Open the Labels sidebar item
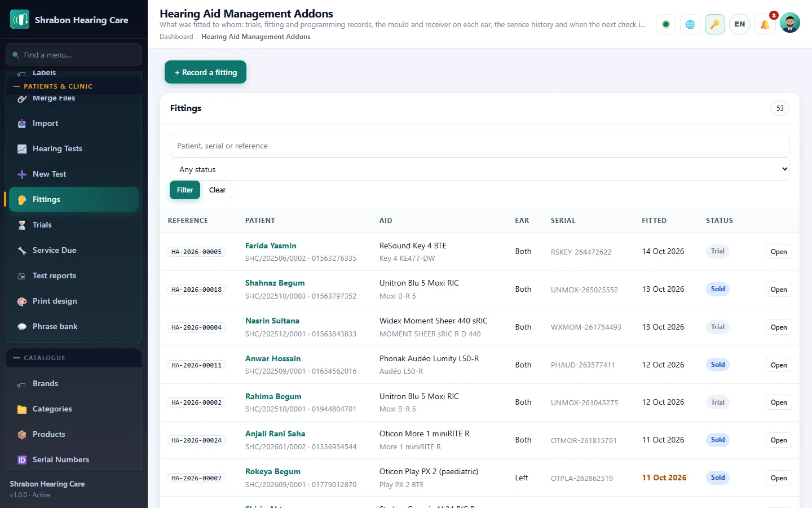This screenshot has height=508, width=812. pyautogui.click(x=74, y=73)
